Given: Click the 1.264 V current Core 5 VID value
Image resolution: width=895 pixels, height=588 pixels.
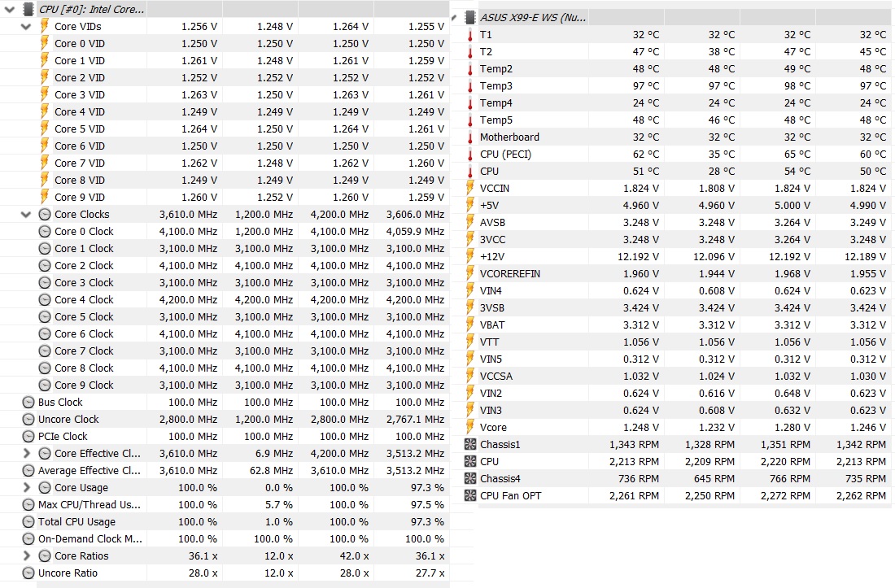Looking at the screenshot, I should click(199, 128).
